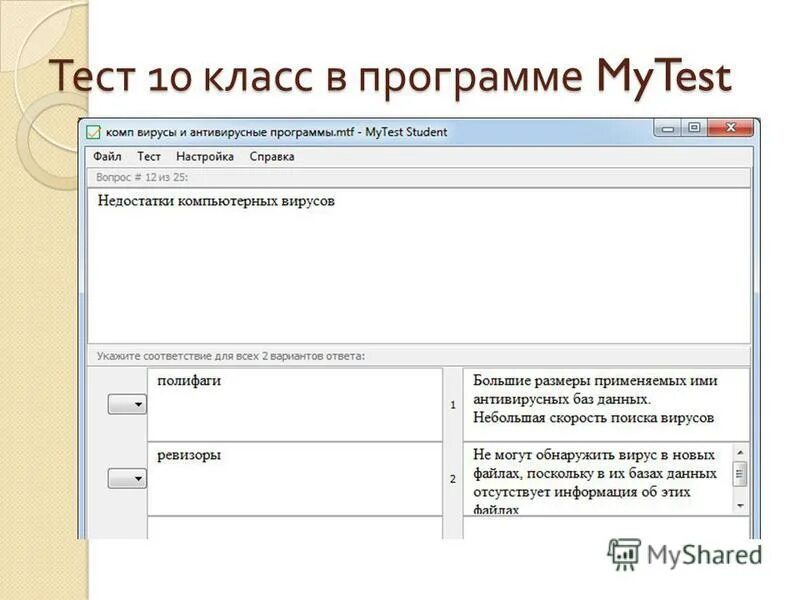
Task: Click the ревизоры option text
Action: tap(189, 455)
